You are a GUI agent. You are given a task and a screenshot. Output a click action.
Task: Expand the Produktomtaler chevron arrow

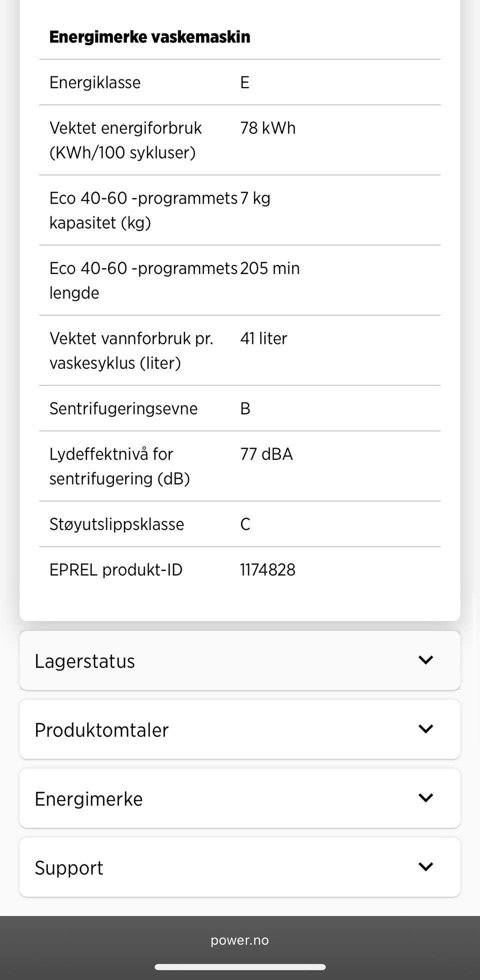tap(425, 729)
